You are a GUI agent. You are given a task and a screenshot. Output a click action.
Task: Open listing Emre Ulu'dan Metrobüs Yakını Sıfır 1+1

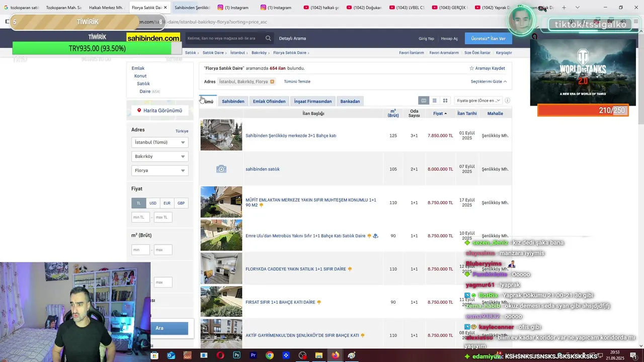point(305,236)
